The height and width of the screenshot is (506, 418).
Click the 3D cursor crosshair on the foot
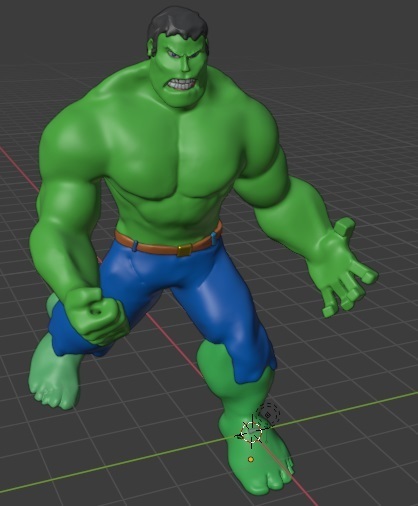[251, 432]
